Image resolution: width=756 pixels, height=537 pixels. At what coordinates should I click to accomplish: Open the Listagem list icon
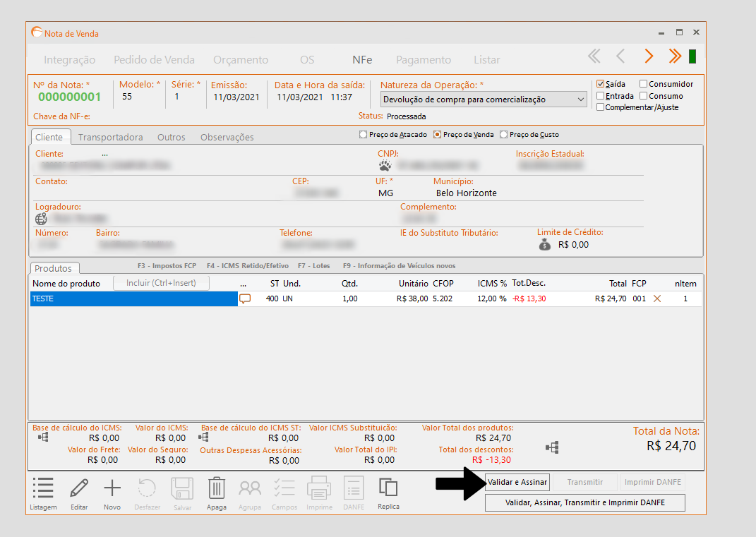43,488
